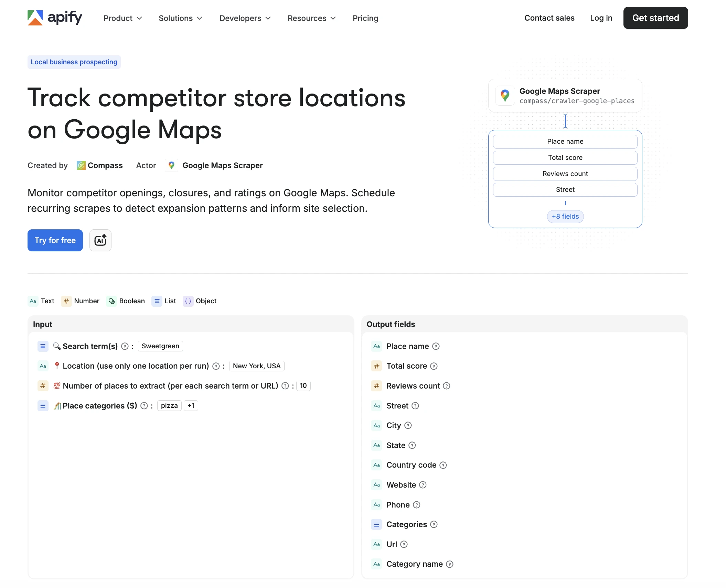Click Local business prospecting tag

coord(74,62)
